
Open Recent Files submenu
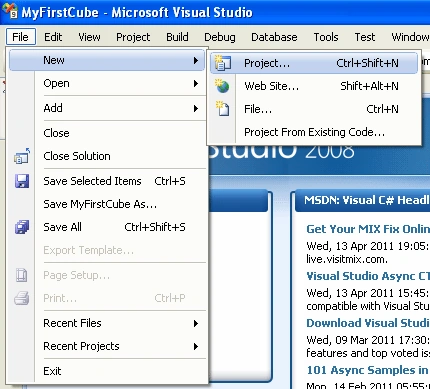pyautogui.click(x=107, y=323)
